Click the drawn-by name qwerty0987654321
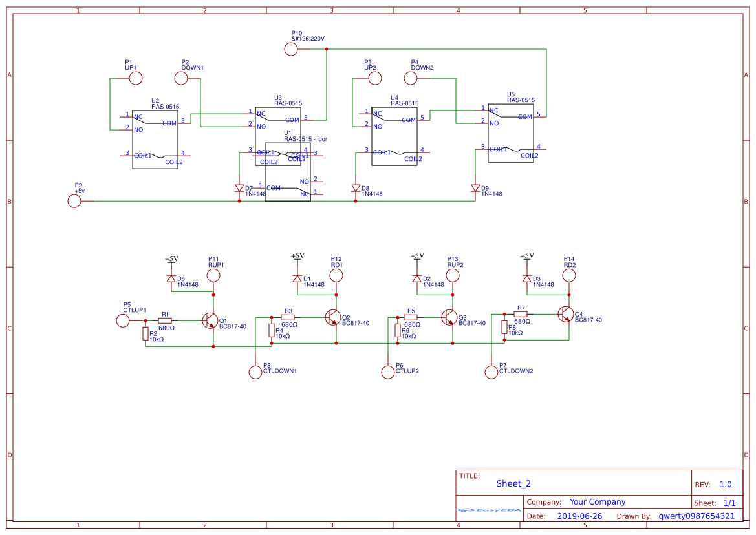 697,516
